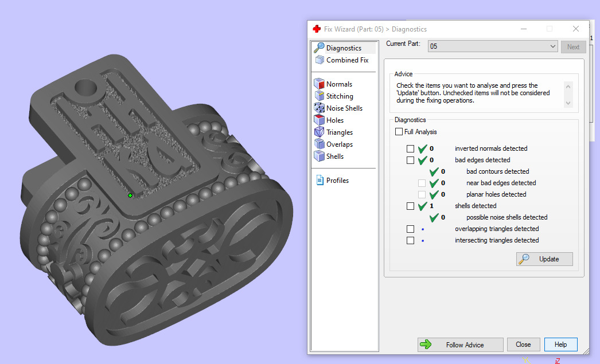Go to the Stitching page
This screenshot has height=364, width=600.
click(340, 96)
